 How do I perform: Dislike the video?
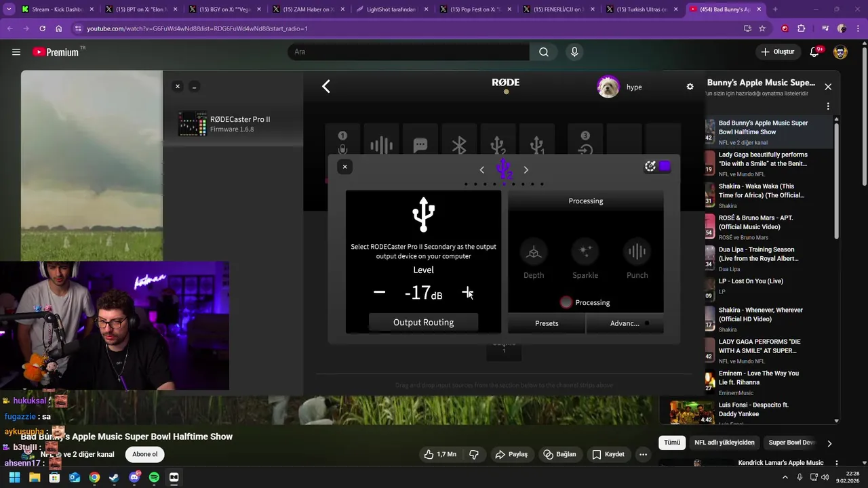tap(474, 454)
